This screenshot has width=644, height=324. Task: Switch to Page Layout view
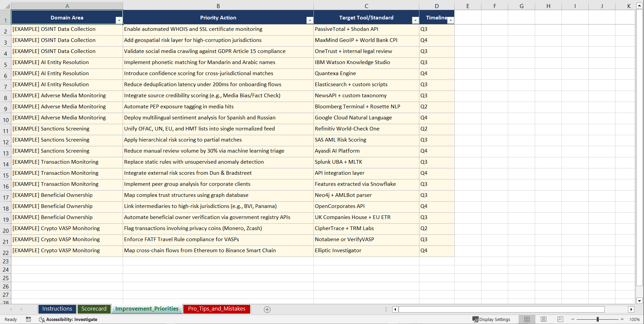pos(543,319)
